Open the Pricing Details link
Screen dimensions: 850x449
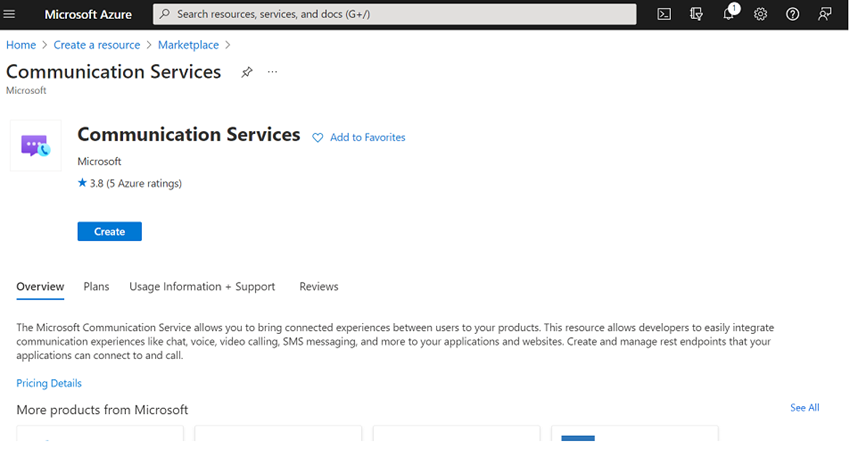click(x=49, y=383)
